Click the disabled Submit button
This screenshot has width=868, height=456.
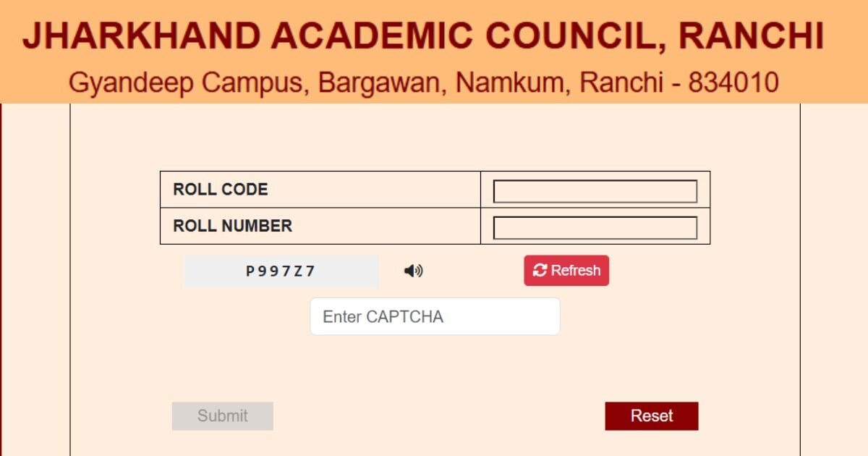(x=223, y=416)
